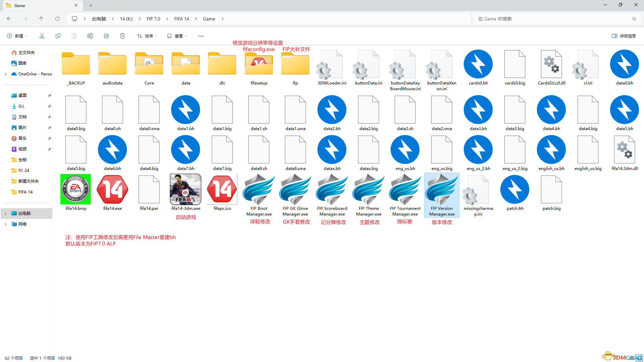Click the Share icon in the toolbar

106,36
